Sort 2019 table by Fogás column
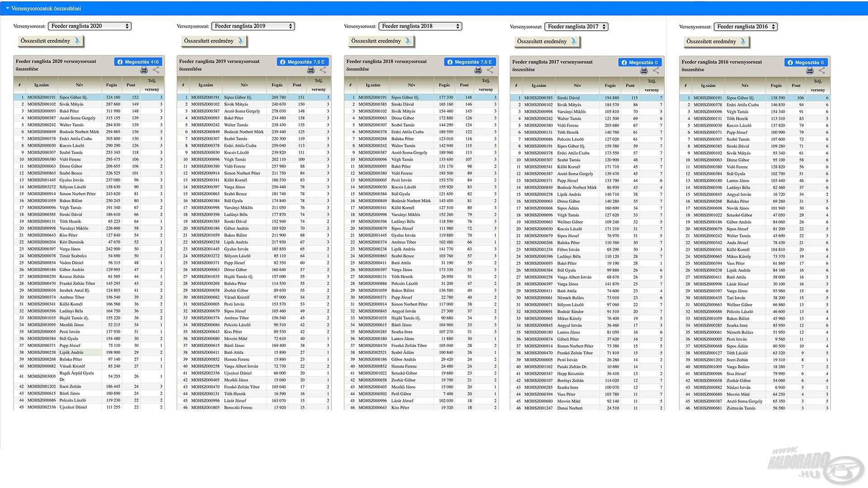Screen dimensions: 868x488 pyautogui.click(x=277, y=85)
